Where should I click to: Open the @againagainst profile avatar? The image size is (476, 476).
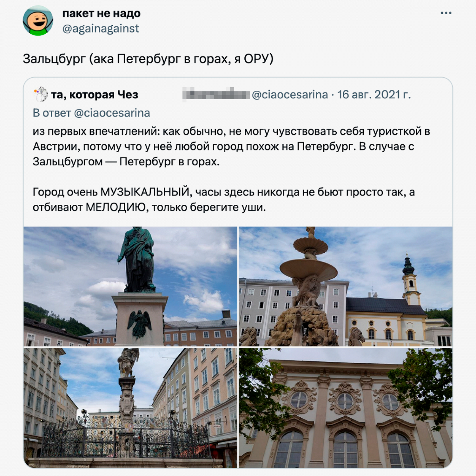38,21
